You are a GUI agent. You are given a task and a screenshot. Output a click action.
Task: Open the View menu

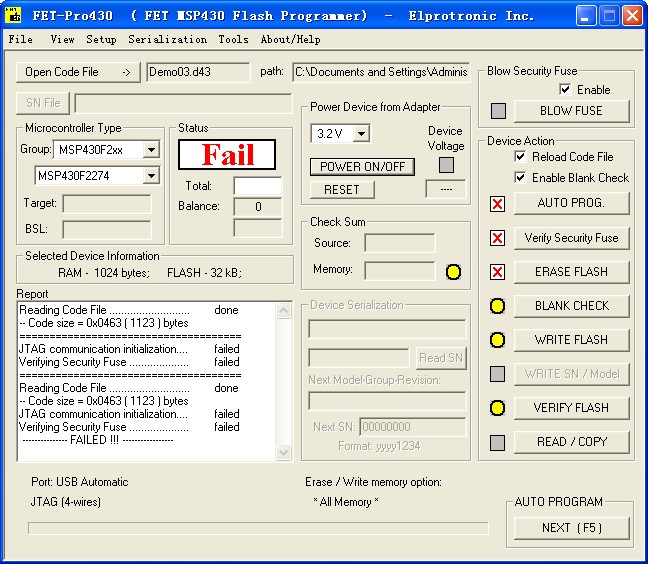[62, 39]
